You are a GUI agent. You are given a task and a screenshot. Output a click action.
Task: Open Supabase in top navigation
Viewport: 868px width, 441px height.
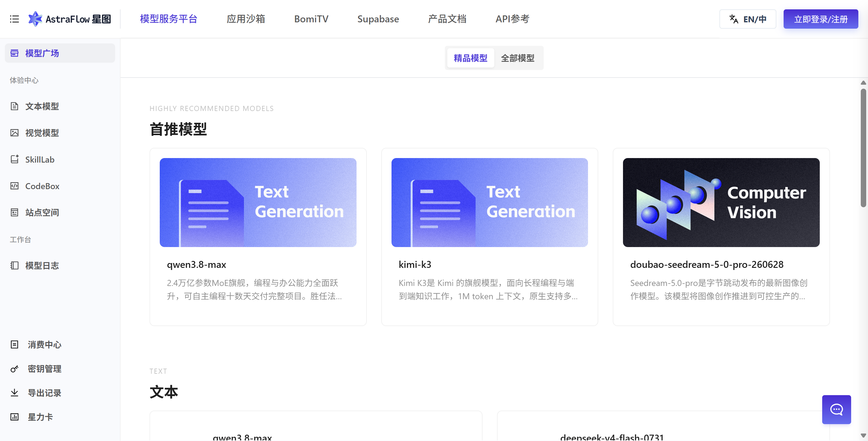tap(378, 19)
